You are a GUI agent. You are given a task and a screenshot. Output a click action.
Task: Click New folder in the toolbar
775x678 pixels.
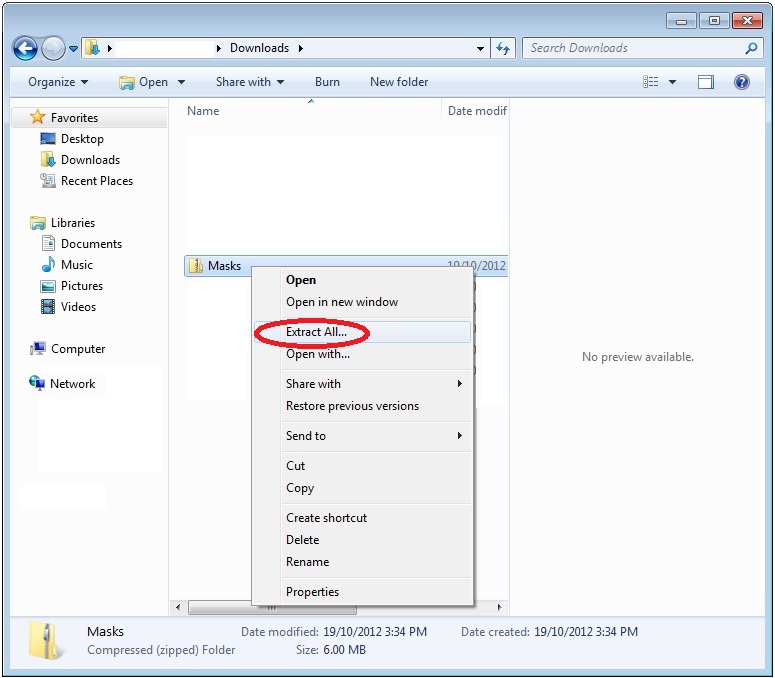coord(399,82)
